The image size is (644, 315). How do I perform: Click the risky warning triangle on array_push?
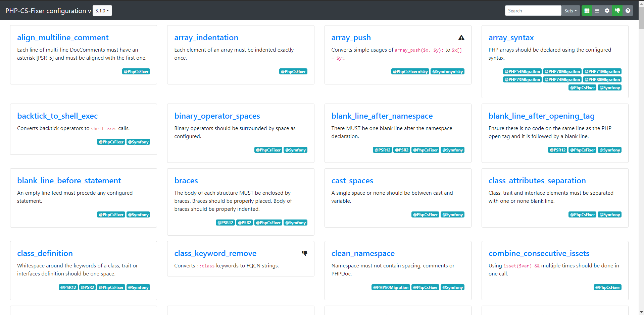click(461, 38)
